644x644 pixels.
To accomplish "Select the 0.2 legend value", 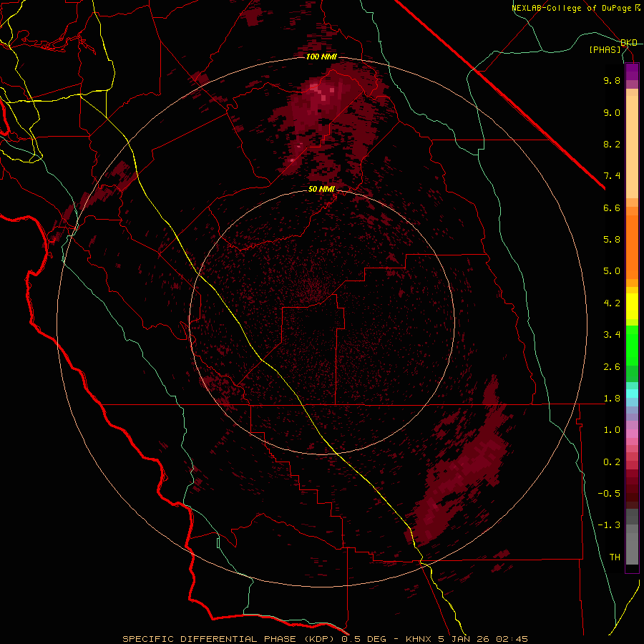I will tap(612, 462).
